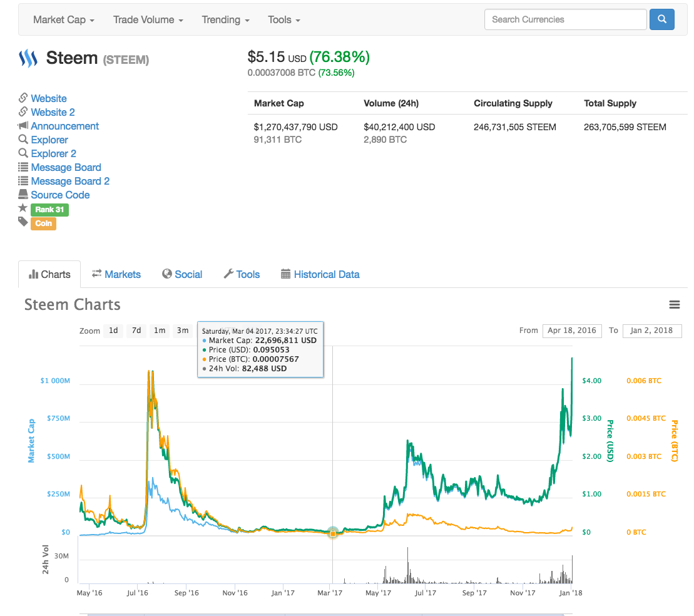Click the orange Coin badge
Viewport: 694px width, 616px height.
click(43, 223)
